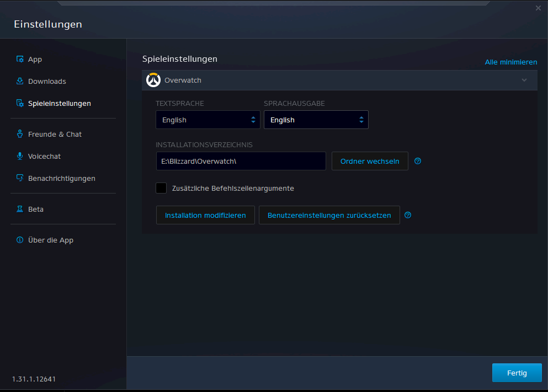Click the Spieleinstellungen heading in main panel
The image size is (548, 392).
click(180, 58)
